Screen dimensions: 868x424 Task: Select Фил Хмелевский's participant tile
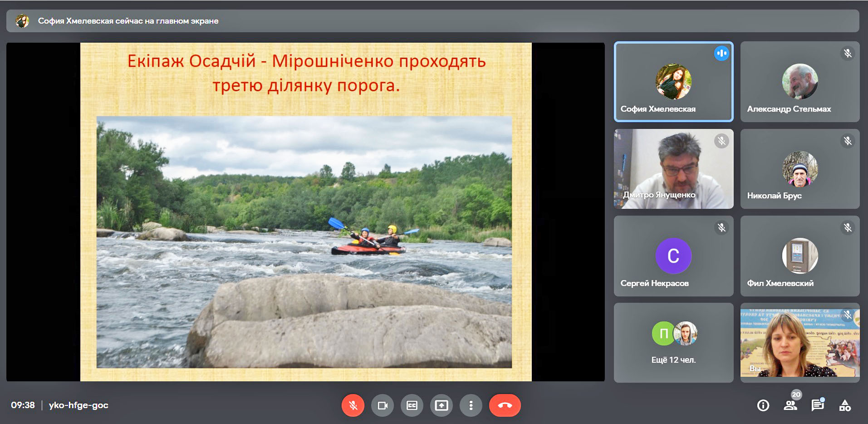tap(800, 256)
